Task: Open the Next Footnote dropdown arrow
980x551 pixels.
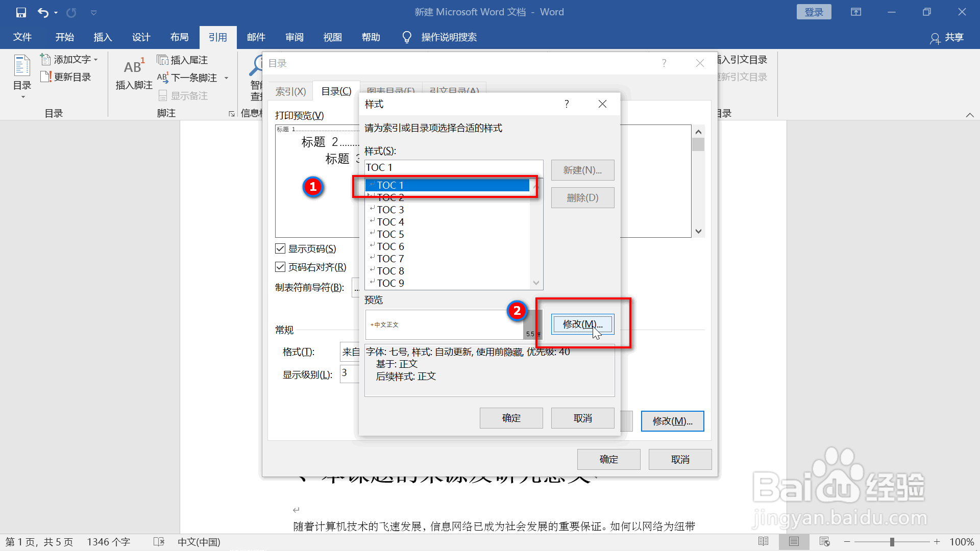Action: click(226, 78)
